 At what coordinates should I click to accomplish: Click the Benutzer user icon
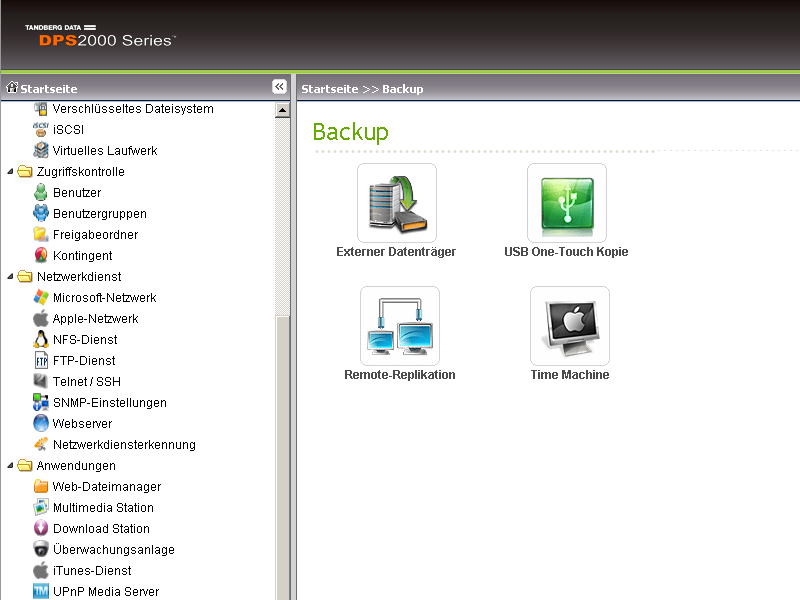pos(41,192)
